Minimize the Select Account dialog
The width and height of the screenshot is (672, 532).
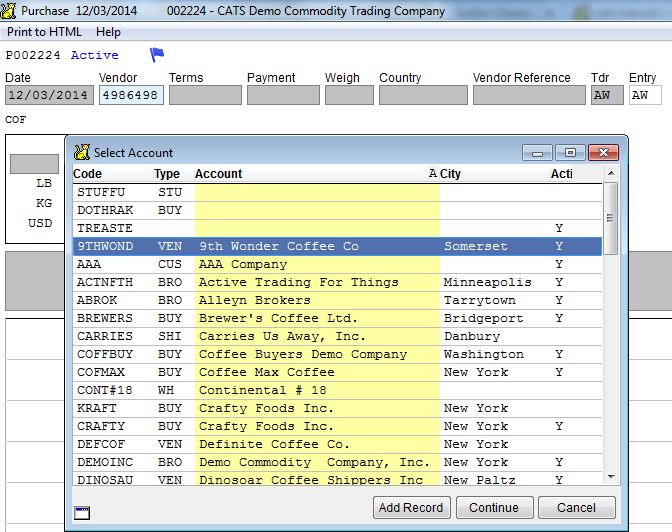click(537, 153)
